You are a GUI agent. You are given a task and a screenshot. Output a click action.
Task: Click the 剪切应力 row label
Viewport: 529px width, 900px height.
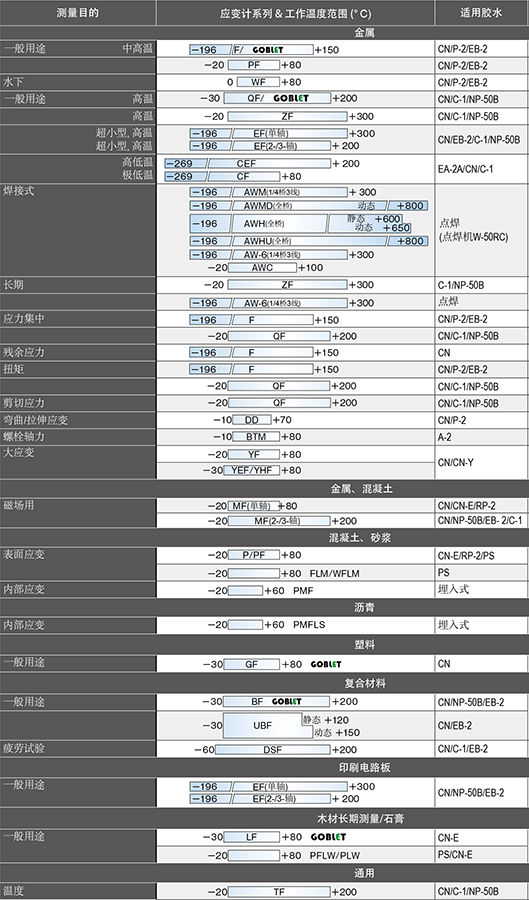tap(24, 402)
